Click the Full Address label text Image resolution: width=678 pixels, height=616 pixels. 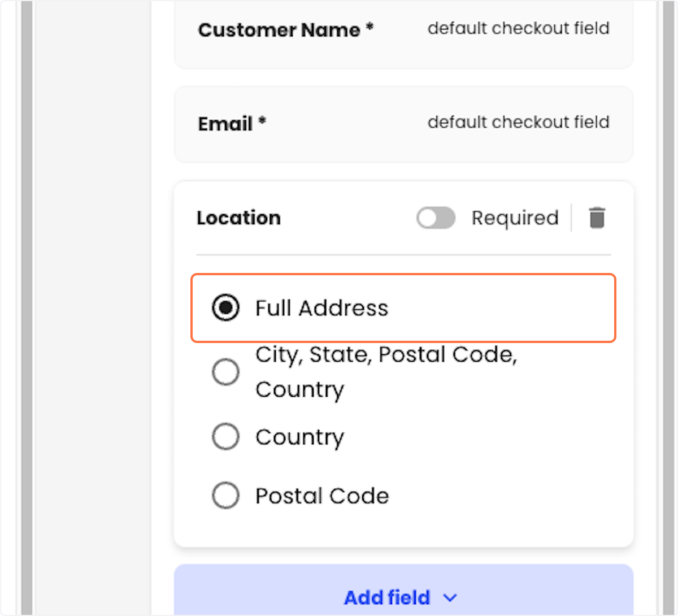point(321,308)
